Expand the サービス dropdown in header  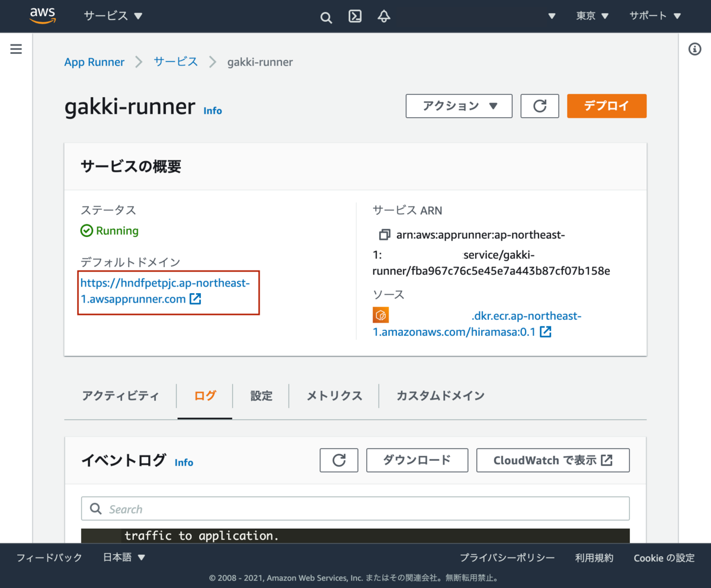[x=113, y=16]
